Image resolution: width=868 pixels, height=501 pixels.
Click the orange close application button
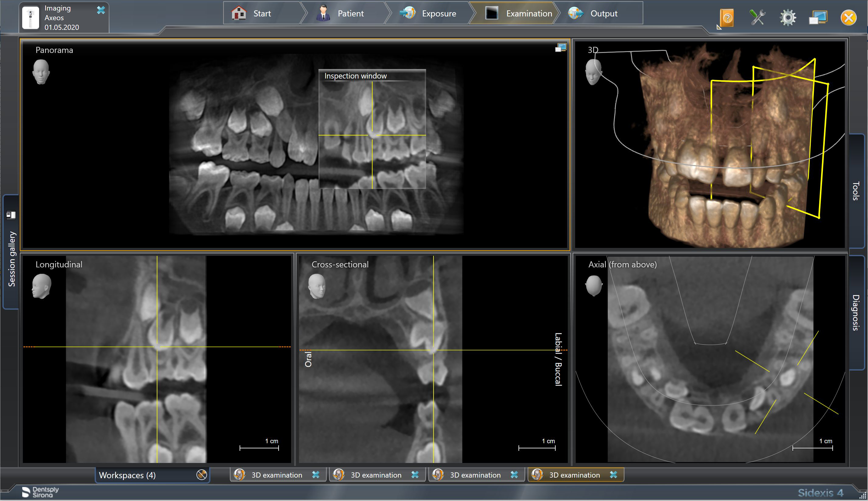click(849, 18)
